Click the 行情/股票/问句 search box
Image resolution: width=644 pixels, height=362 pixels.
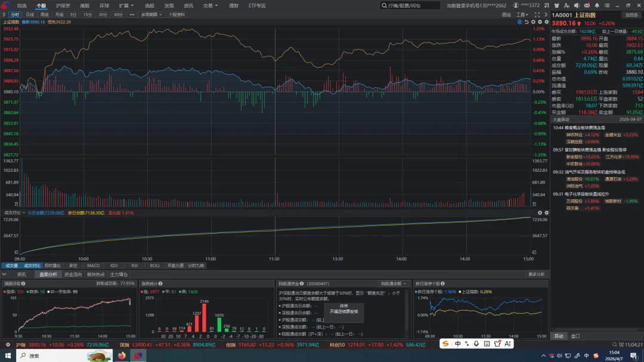click(x=410, y=5)
